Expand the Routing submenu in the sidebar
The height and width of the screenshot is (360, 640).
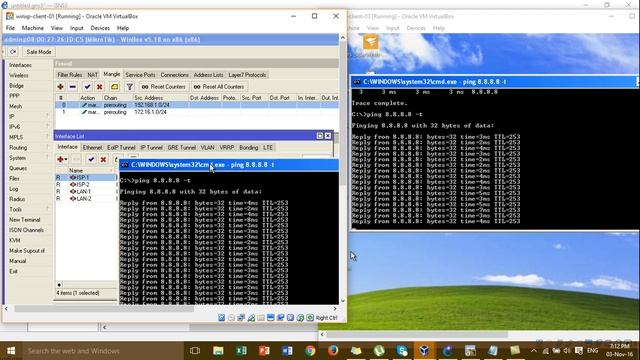[x=29, y=147]
